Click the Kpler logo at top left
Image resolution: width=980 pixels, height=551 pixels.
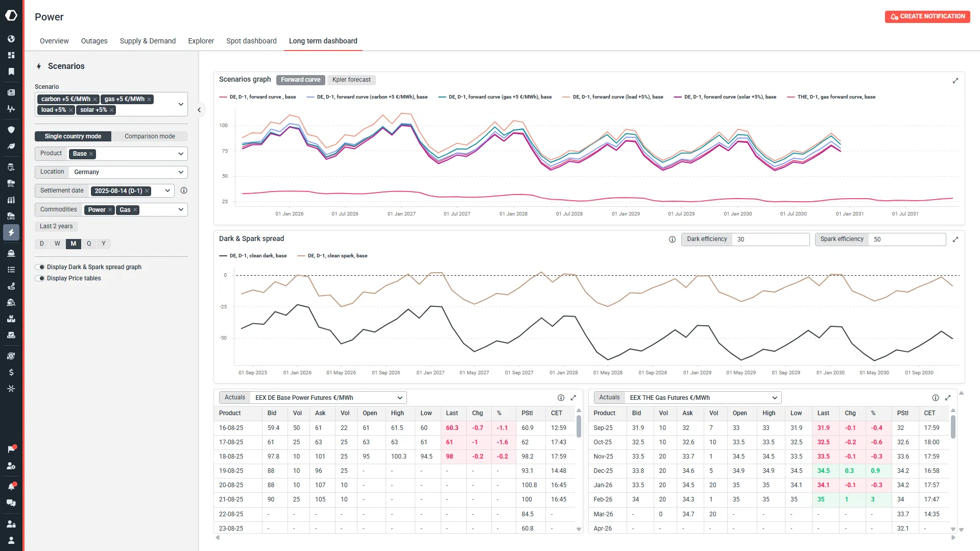pyautogui.click(x=11, y=15)
